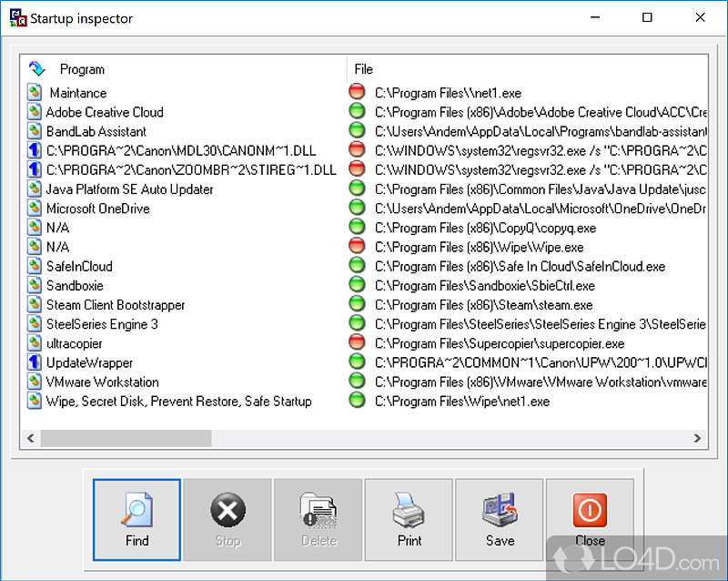Click the green status light for Wipe\net1.exe
This screenshot has width=728, height=581.
tap(357, 400)
